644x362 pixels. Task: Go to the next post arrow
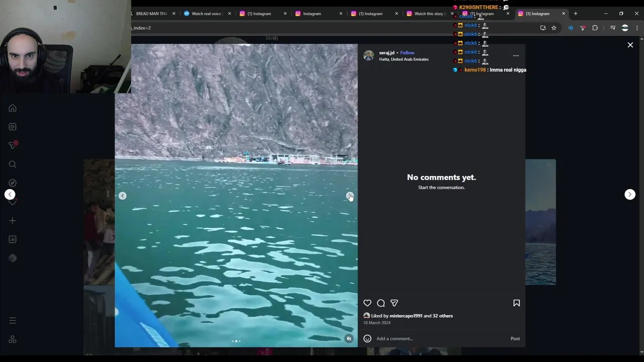pos(630,195)
